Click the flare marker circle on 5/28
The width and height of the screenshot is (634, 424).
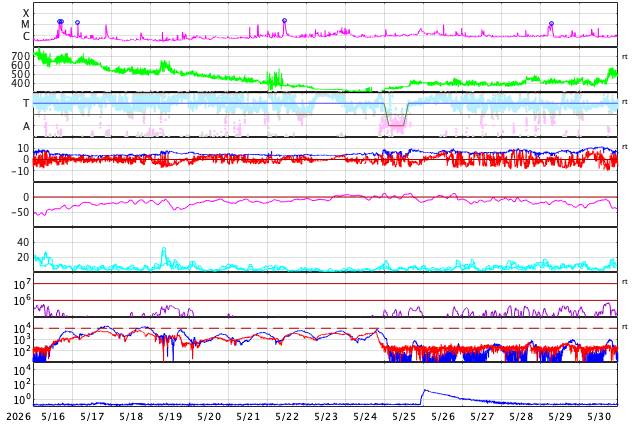pos(551,24)
